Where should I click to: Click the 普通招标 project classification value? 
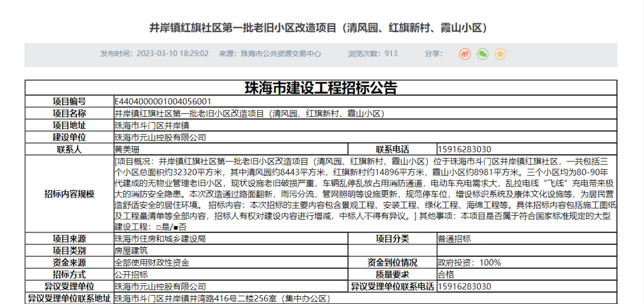click(x=454, y=239)
